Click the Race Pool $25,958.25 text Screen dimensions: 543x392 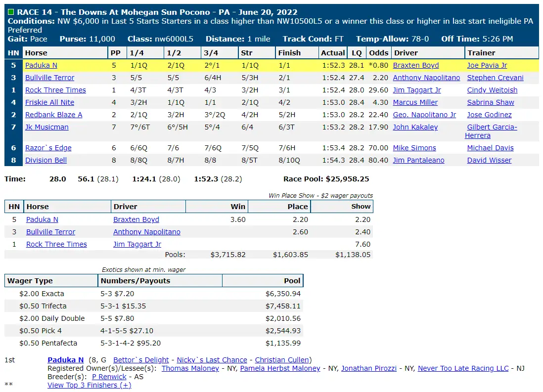pyautogui.click(x=326, y=179)
